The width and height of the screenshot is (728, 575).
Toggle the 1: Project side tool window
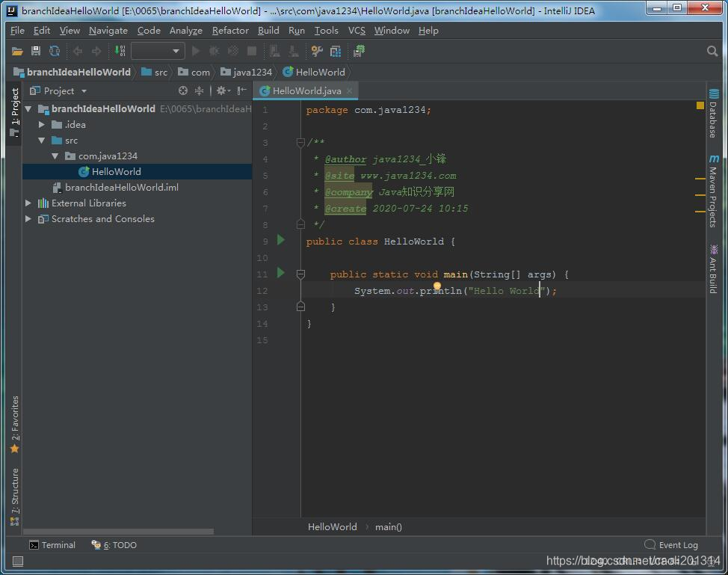(x=15, y=114)
